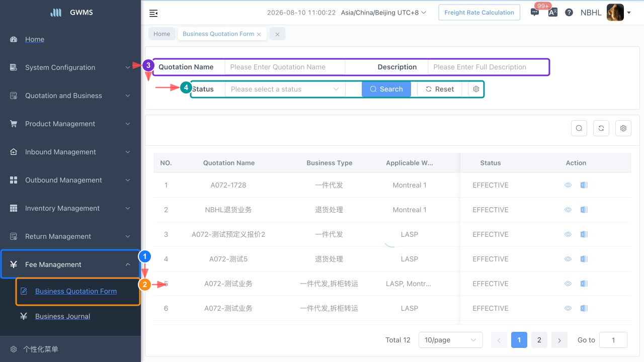Close the Business Quotation Form tab
Image resolution: width=644 pixels, height=362 pixels.
(x=259, y=34)
